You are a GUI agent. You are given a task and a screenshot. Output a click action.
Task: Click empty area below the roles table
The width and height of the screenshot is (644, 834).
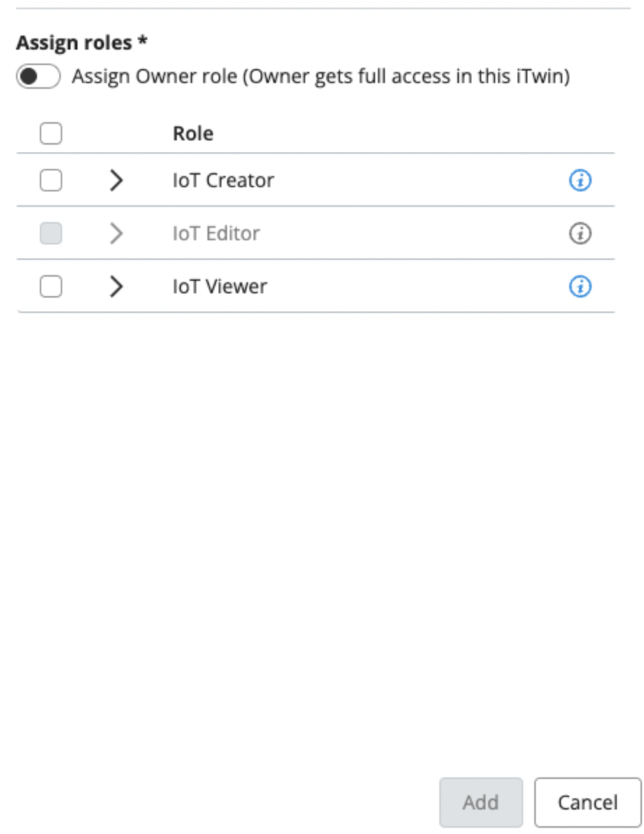tap(314, 524)
